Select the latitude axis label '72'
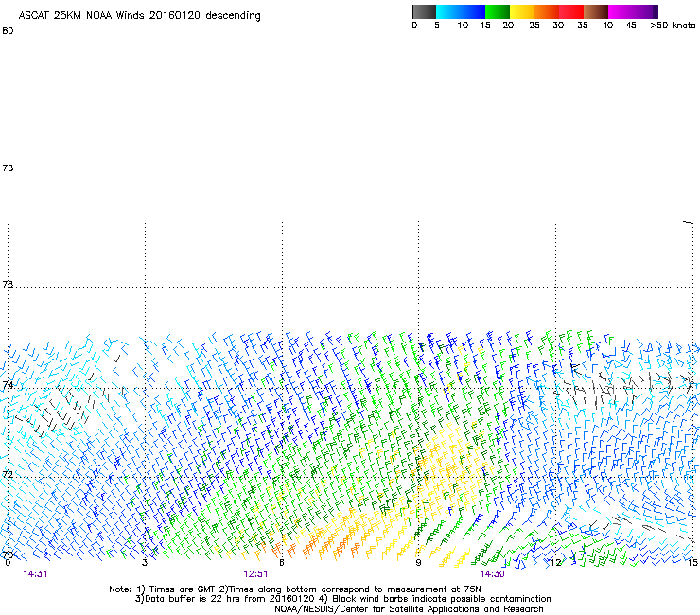This screenshot has height=615, width=700. [x=8, y=474]
